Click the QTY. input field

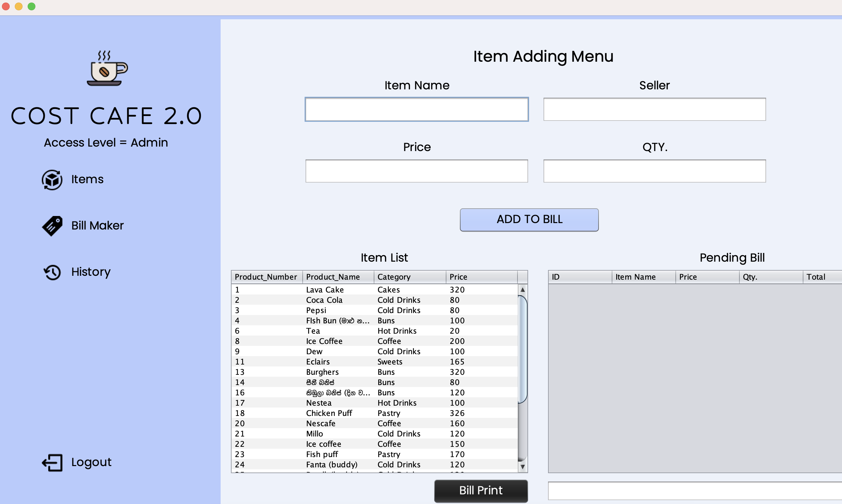654,171
